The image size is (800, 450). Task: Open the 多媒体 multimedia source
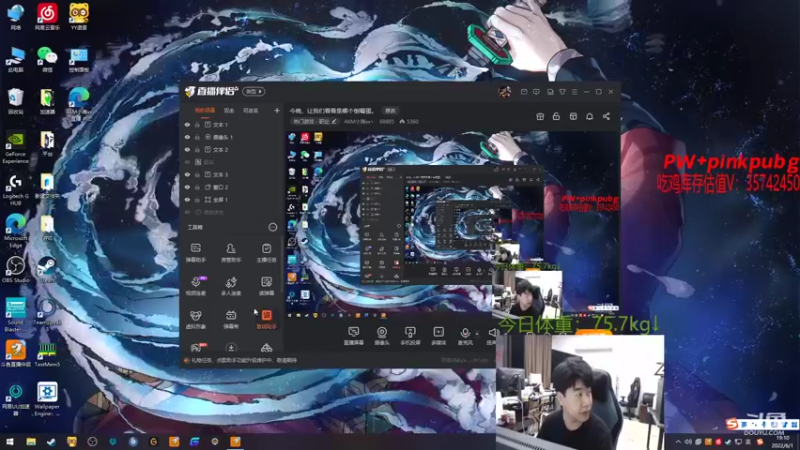(438, 336)
